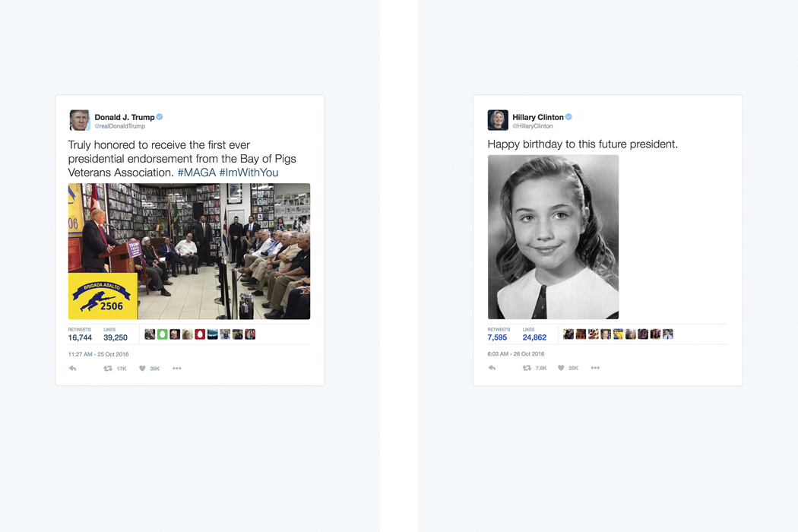798x532 pixels.
Task: Open Donald J. Trump profile avatar
Action: 79,120
